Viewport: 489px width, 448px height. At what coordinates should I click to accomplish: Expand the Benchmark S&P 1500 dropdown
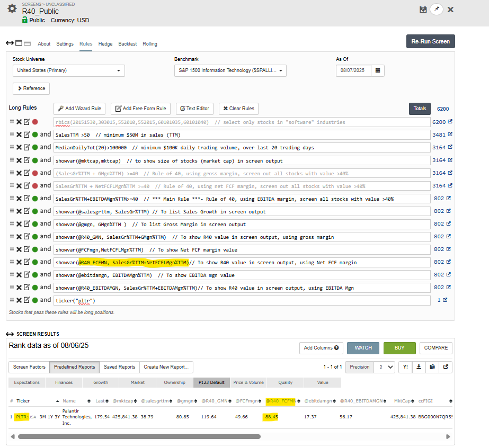click(230, 70)
